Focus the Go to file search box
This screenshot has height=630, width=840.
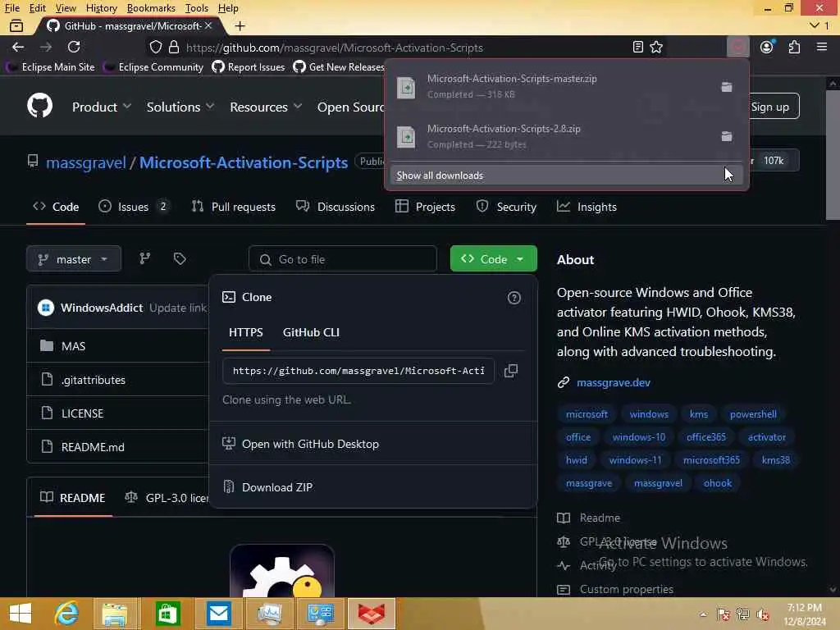pyautogui.click(x=343, y=259)
